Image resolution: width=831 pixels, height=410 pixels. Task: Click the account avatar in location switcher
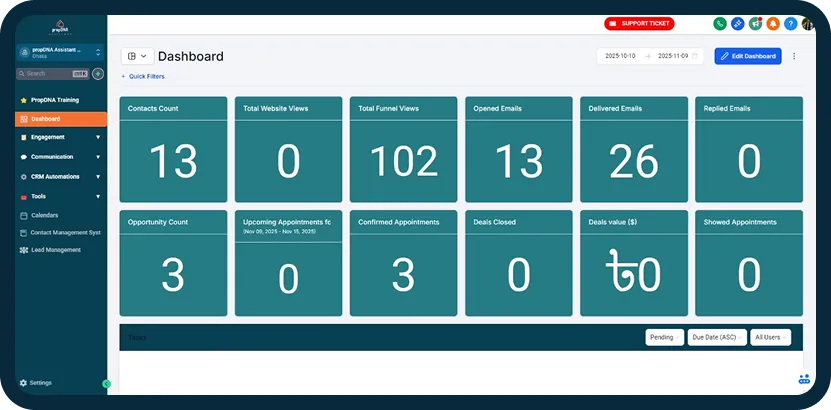click(x=24, y=52)
